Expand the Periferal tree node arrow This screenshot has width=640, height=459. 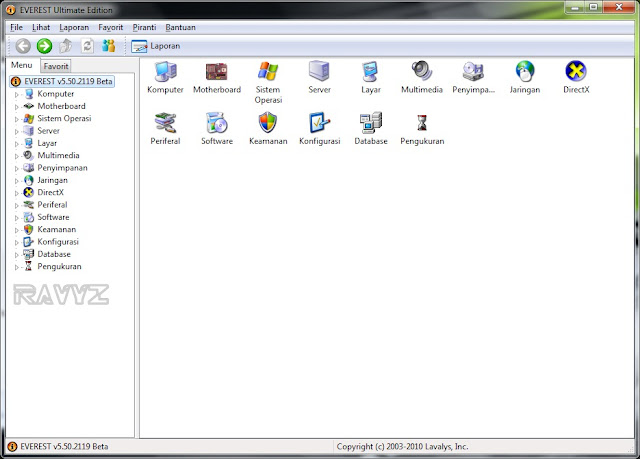click(17, 205)
